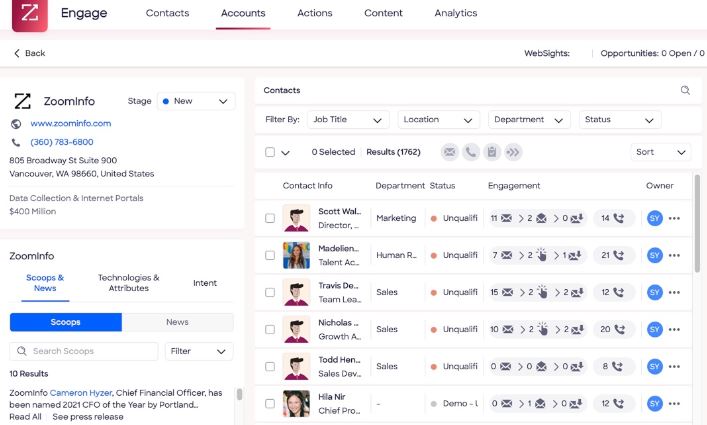Click email replied icon in Travis De.. row
This screenshot has height=425, width=707.
[577, 292]
